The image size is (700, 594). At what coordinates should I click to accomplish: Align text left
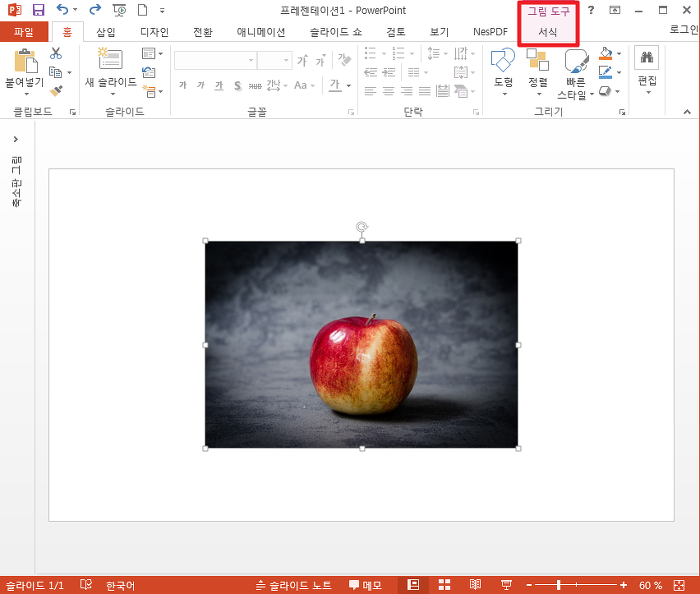[x=370, y=91]
